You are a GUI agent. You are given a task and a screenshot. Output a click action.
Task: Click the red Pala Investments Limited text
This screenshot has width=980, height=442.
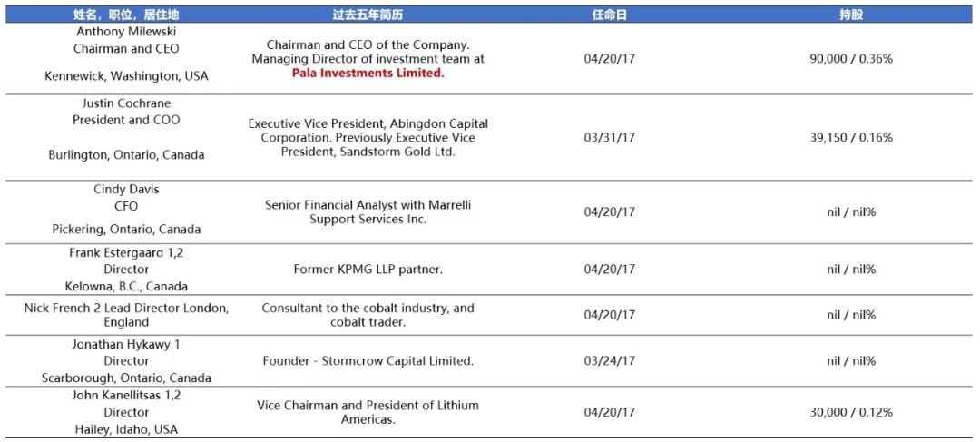tap(367, 74)
